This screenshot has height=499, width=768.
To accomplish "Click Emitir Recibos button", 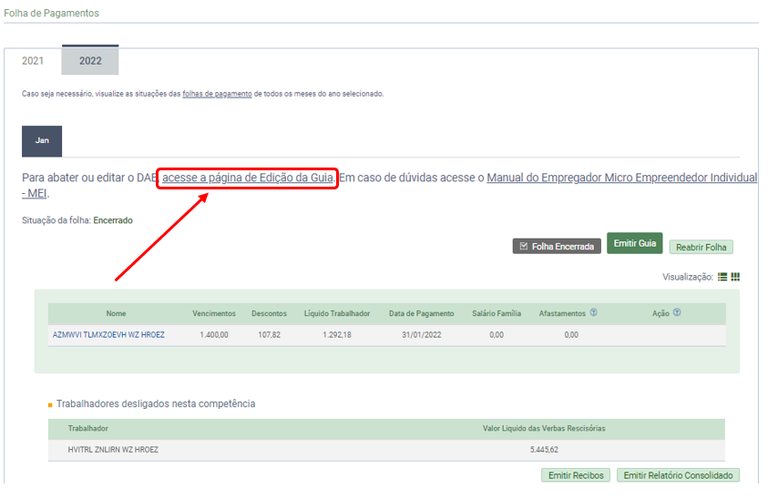I will click(575, 475).
